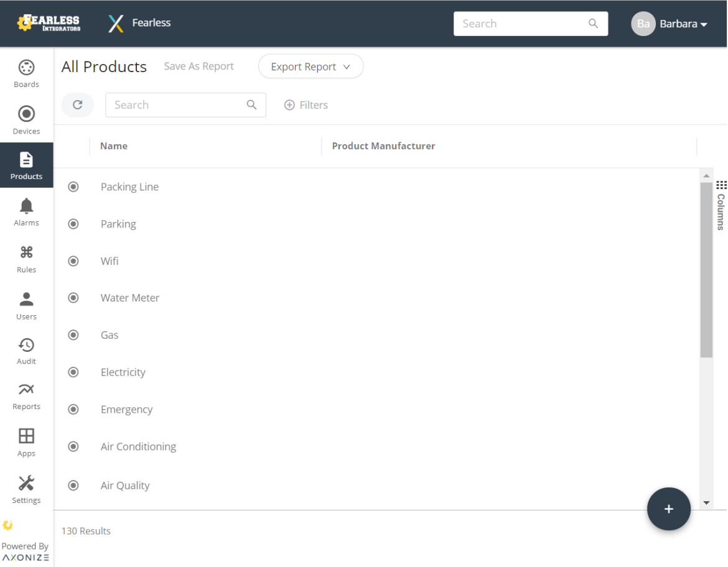Viewport: 728px width, 567px height.
Task: Open the Settings section
Action: pyautogui.click(x=26, y=489)
